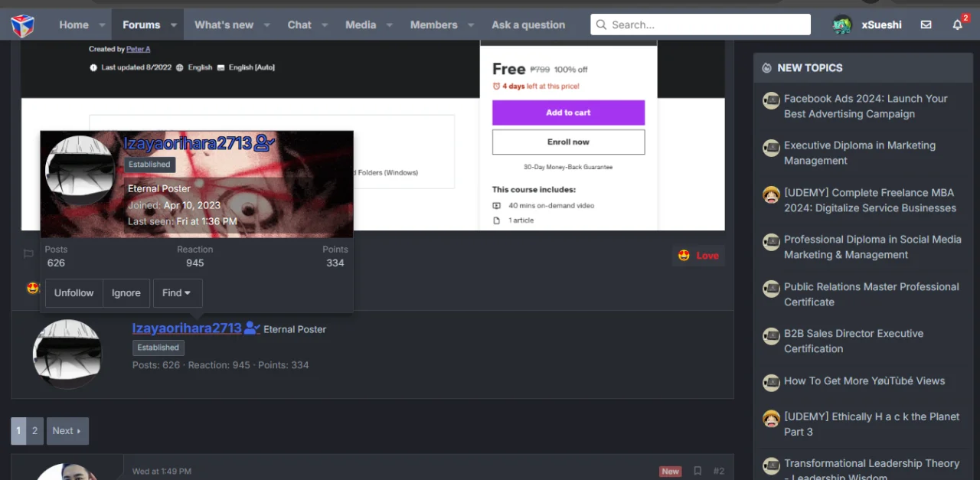Click the search magnifier icon
980x480 pixels.
click(x=602, y=24)
